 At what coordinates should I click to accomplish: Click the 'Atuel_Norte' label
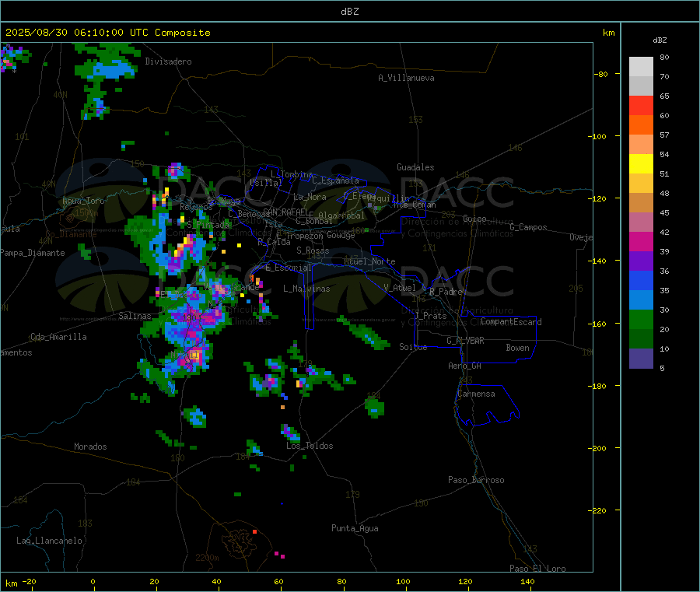click(x=369, y=261)
